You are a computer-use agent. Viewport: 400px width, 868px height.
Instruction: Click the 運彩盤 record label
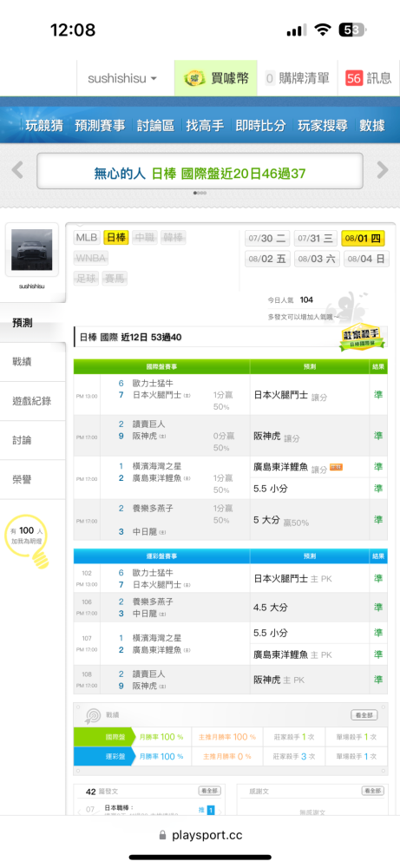(x=103, y=756)
